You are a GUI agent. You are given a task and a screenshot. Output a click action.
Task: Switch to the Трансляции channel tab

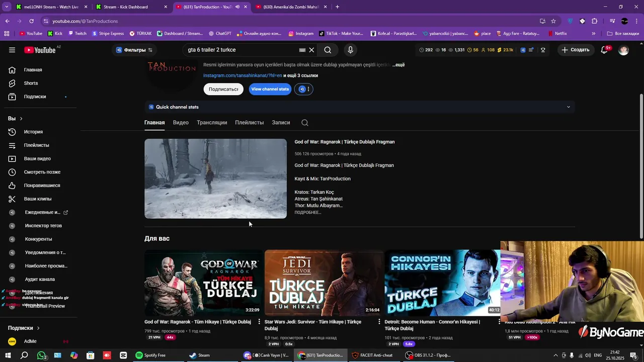click(212, 123)
